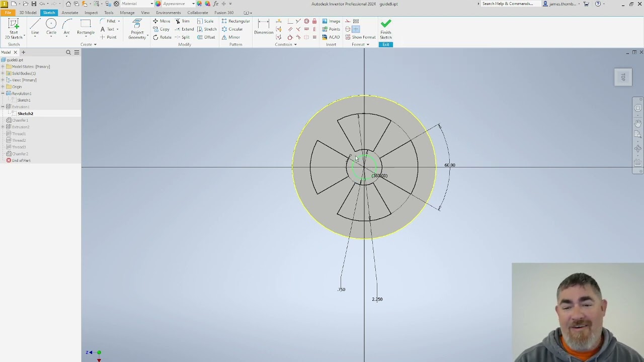Toggle Show Format

click(x=360, y=37)
